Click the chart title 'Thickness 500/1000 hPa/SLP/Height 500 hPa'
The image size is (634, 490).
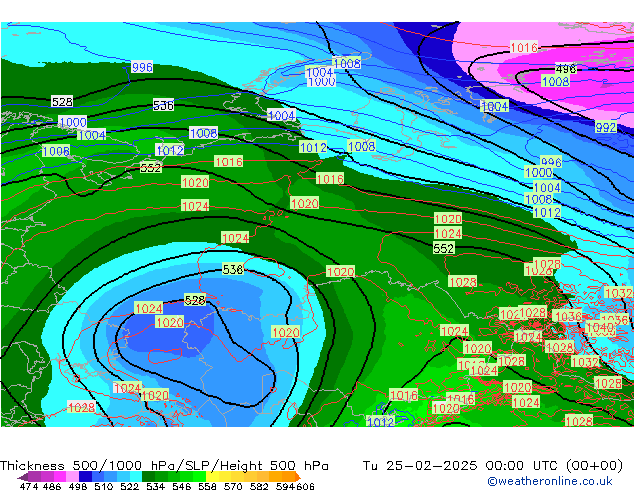[x=164, y=465]
